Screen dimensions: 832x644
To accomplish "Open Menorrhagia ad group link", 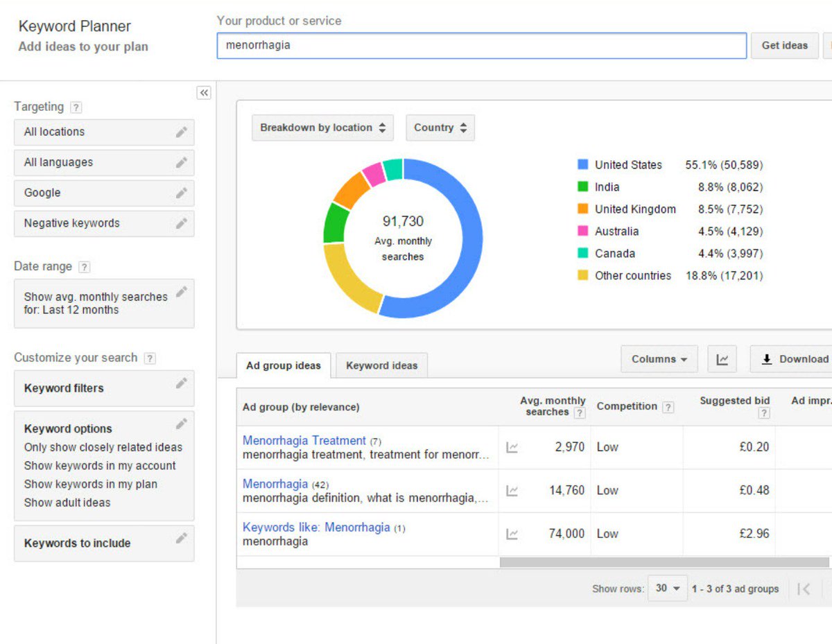I will coord(275,484).
